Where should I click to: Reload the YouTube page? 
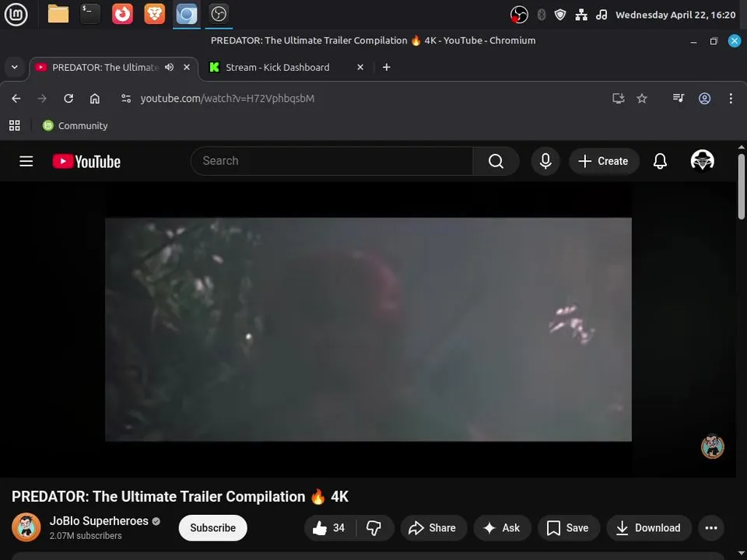[x=68, y=99]
